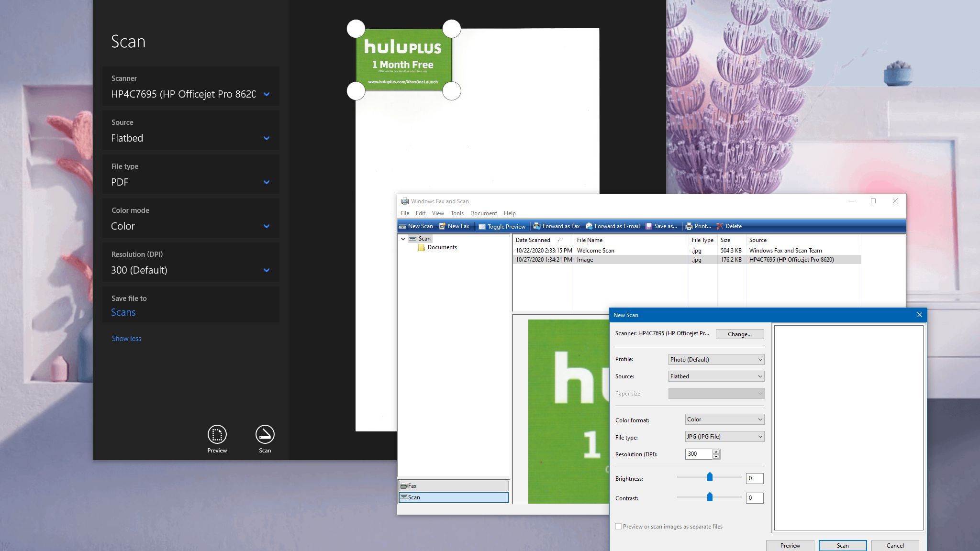Click the Show less link

126,339
